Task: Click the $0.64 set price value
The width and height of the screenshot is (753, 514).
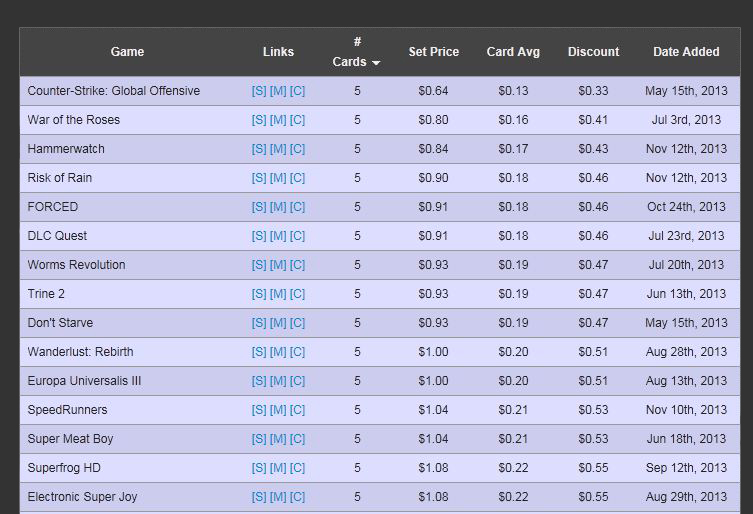Action: [433, 91]
